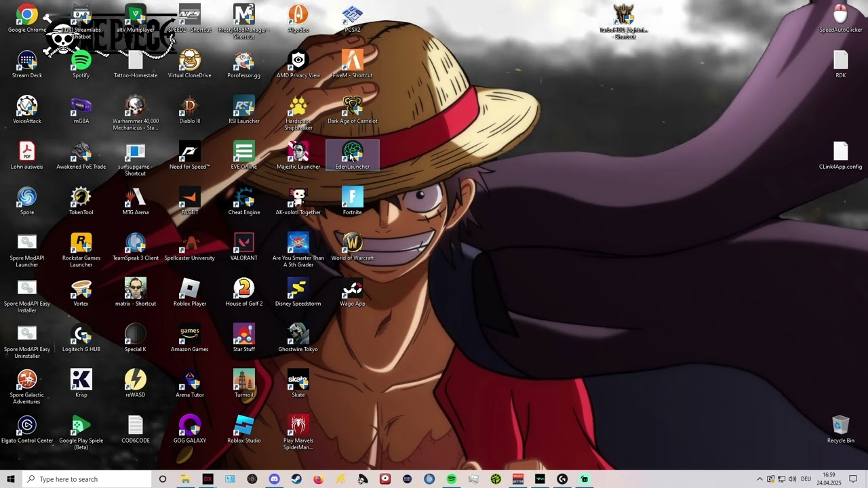Image resolution: width=868 pixels, height=488 pixels.
Task: Open the RSI Launcher shortcut
Action: coord(244,109)
